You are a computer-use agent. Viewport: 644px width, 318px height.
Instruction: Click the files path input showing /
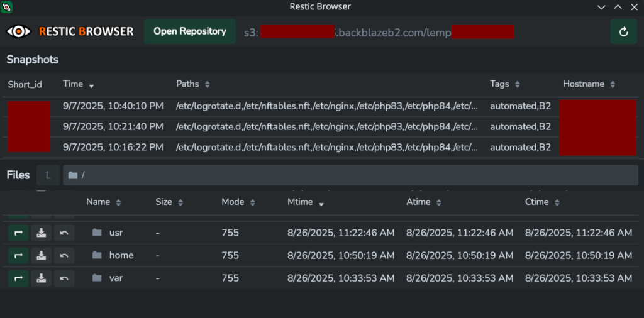click(x=350, y=175)
